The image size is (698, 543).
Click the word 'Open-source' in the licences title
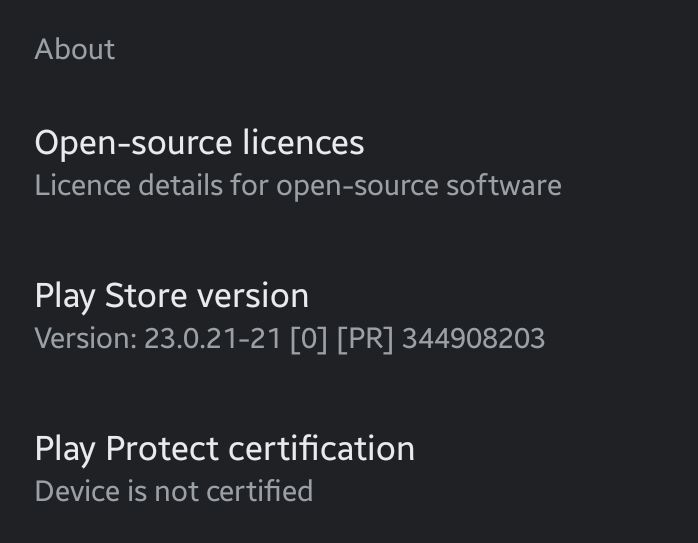(x=134, y=143)
